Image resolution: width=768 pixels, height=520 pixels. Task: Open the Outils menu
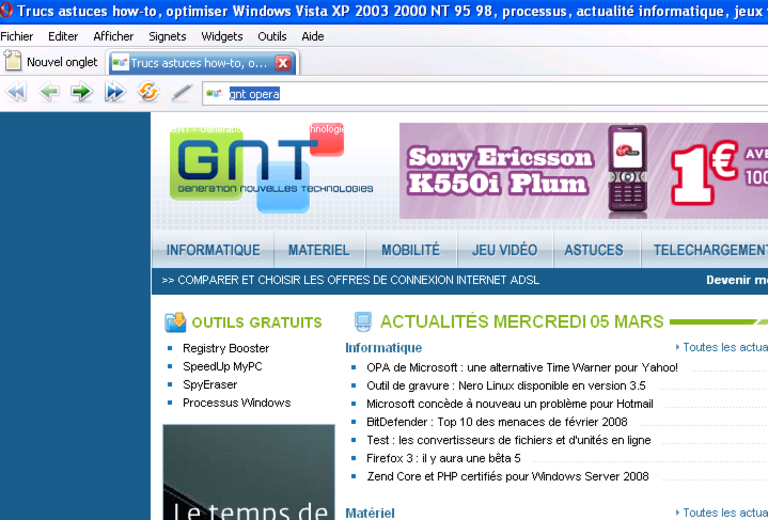click(272, 36)
